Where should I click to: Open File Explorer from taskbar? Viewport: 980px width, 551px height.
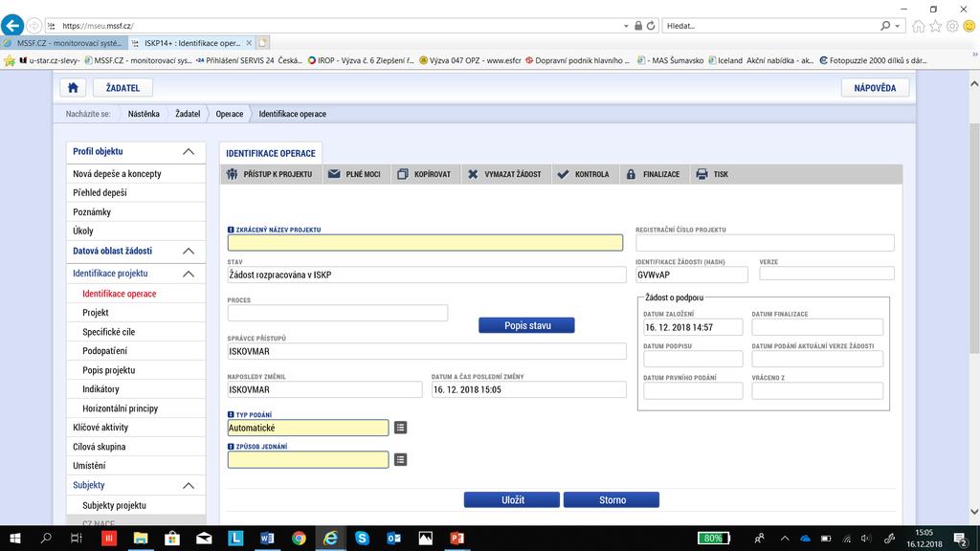(x=141, y=538)
